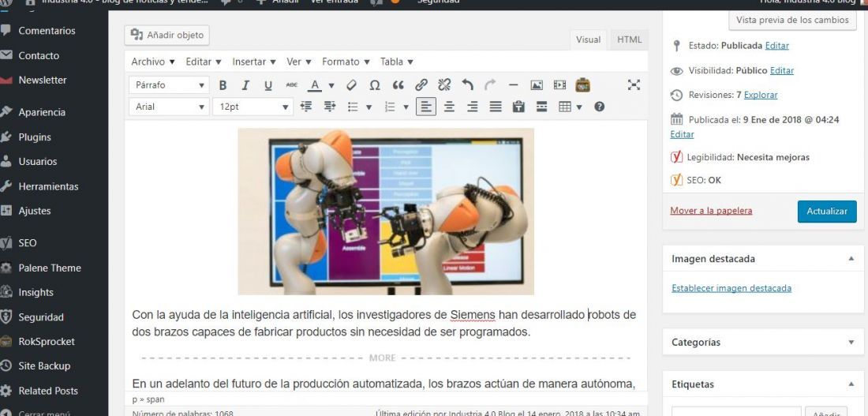Collapse the Imagen destacada panel
The height and width of the screenshot is (416, 868).
851,259
